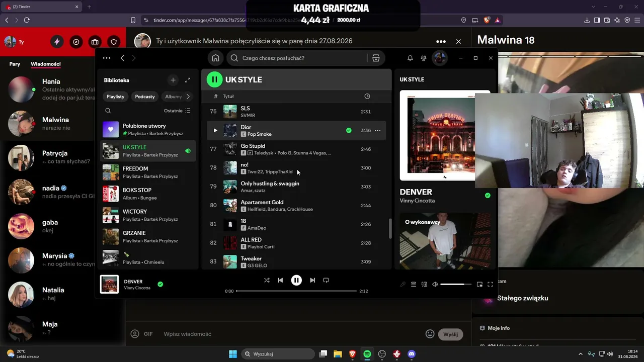Open BOKS STOP album in library
Viewport: 644px width, 362px height.
tap(147, 194)
